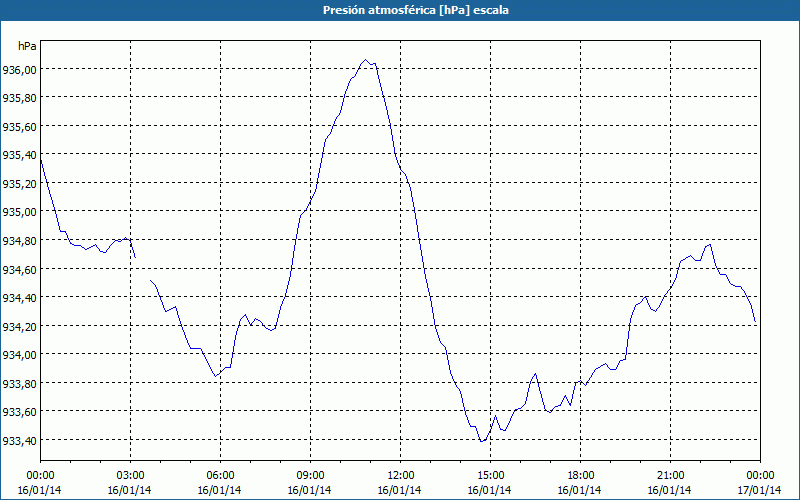Click the 933,60 y-axis label
The height and width of the screenshot is (500, 800).
[x=19, y=412]
